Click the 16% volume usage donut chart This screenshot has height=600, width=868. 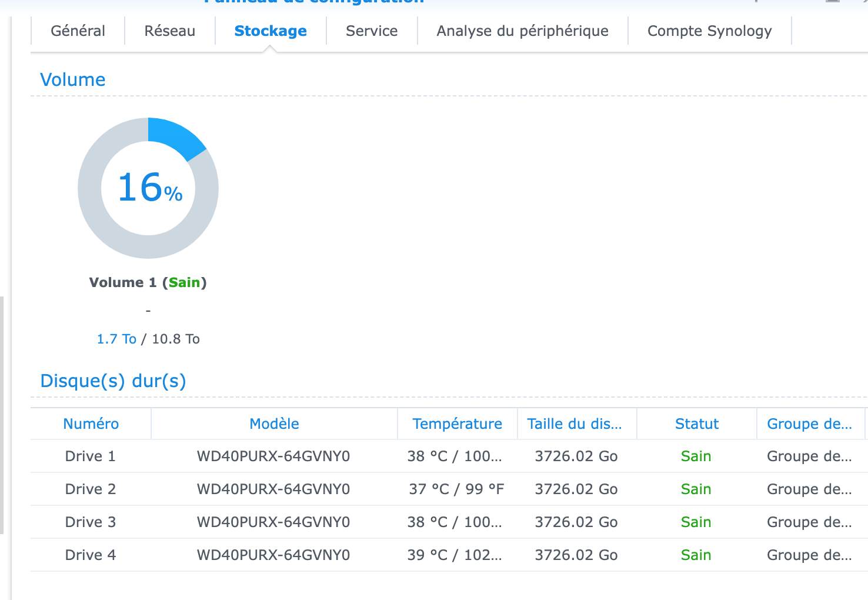148,188
